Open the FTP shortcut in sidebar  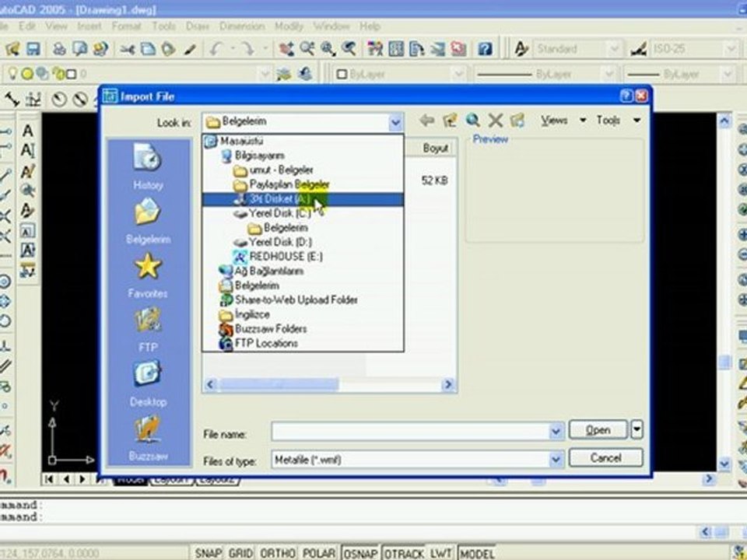(x=148, y=329)
